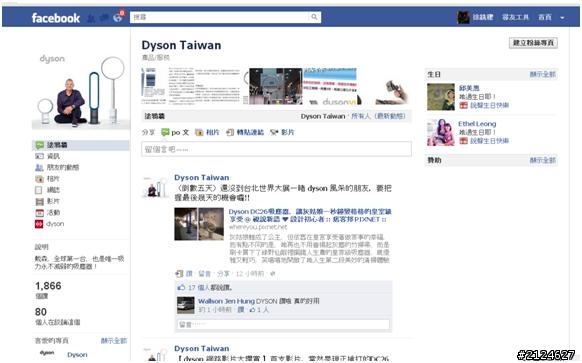Screen dimensions: 582x363
Task: Open the first post's Dyson Taiwan author link
Action: pyautogui.click(x=202, y=177)
